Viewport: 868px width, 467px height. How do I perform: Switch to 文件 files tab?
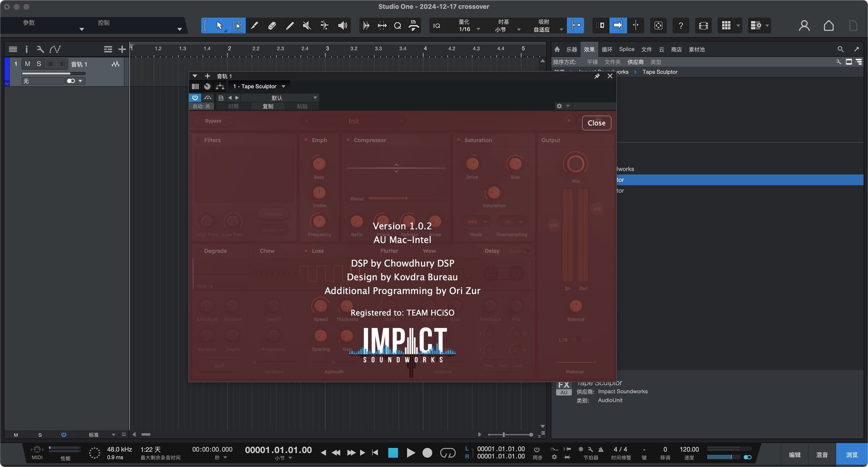point(646,49)
